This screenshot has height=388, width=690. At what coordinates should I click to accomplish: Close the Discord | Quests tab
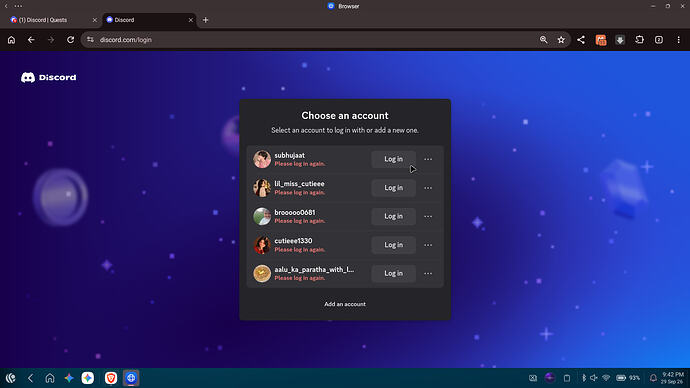point(95,20)
